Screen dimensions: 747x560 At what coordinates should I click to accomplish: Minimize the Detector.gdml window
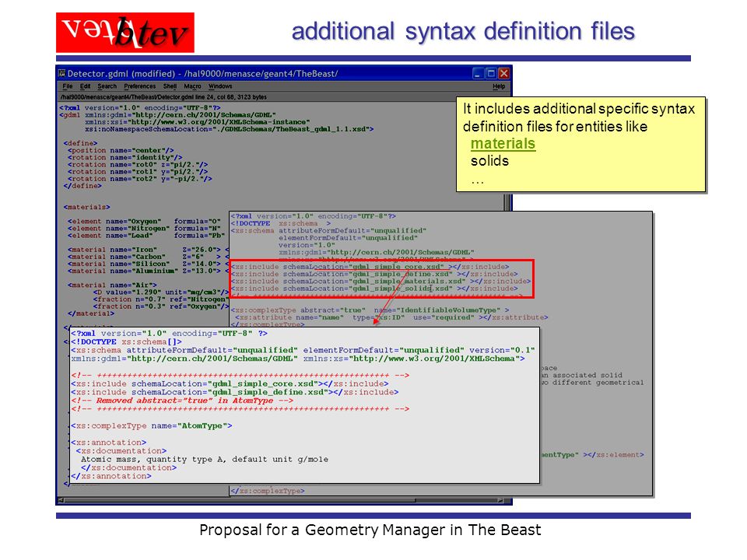(x=479, y=73)
